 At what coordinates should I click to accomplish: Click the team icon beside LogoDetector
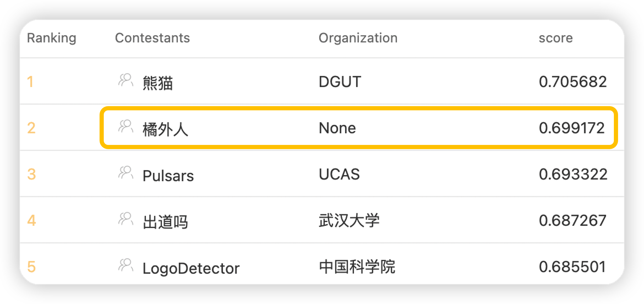click(x=126, y=265)
